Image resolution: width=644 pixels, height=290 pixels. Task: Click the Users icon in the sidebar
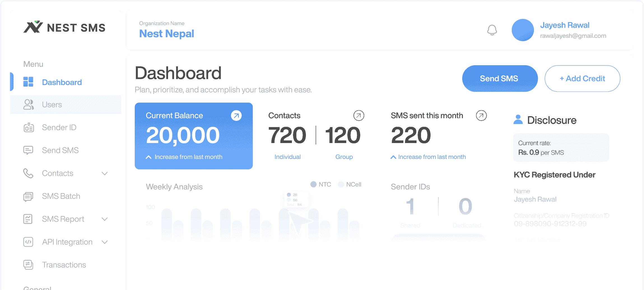pos(28,104)
